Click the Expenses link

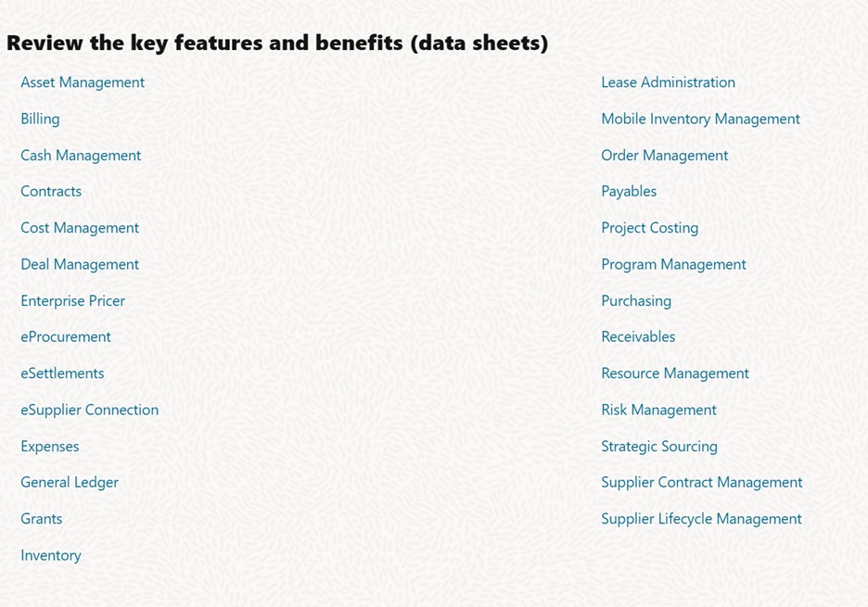(50, 446)
